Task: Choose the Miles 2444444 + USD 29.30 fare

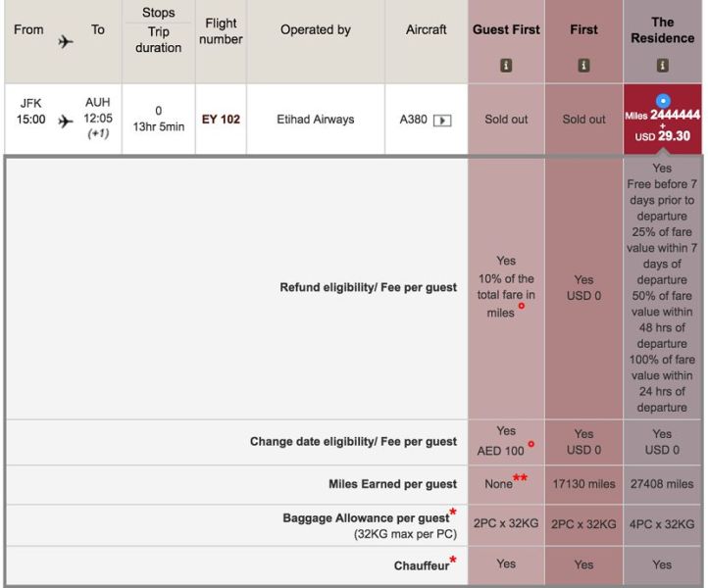Action: point(662,125)
